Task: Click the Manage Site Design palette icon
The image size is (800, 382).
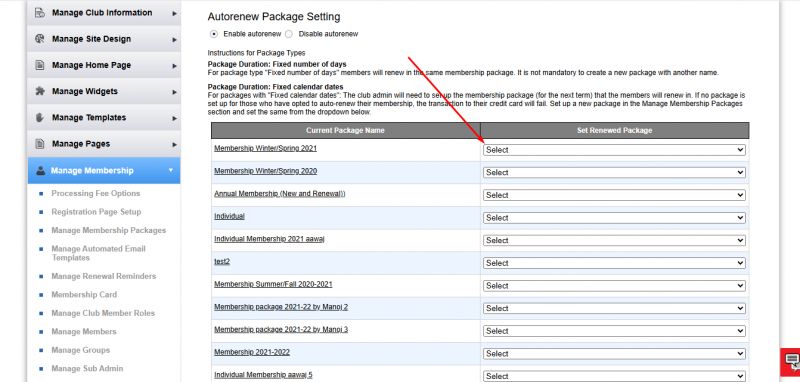Action: pos(40,39)
